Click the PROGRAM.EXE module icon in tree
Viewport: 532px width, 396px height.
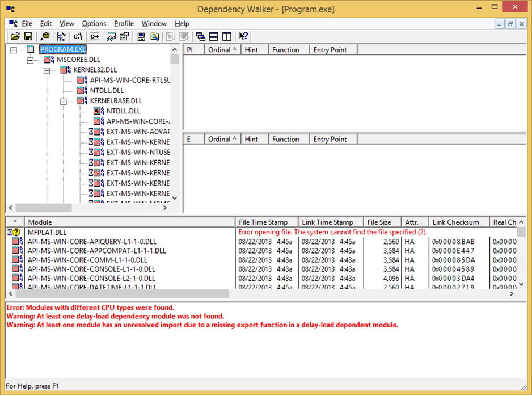click(x=31, y=49)
